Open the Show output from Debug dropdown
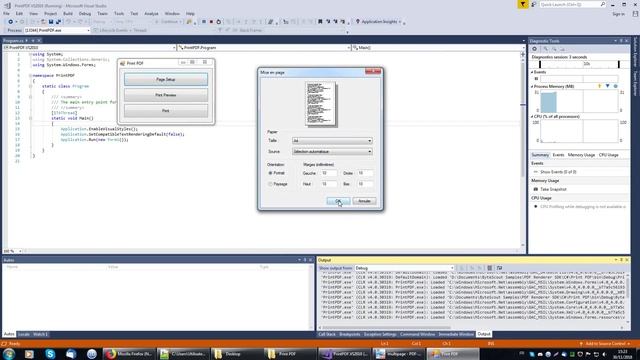Screen dimensions: 640x360 [404, 268]
